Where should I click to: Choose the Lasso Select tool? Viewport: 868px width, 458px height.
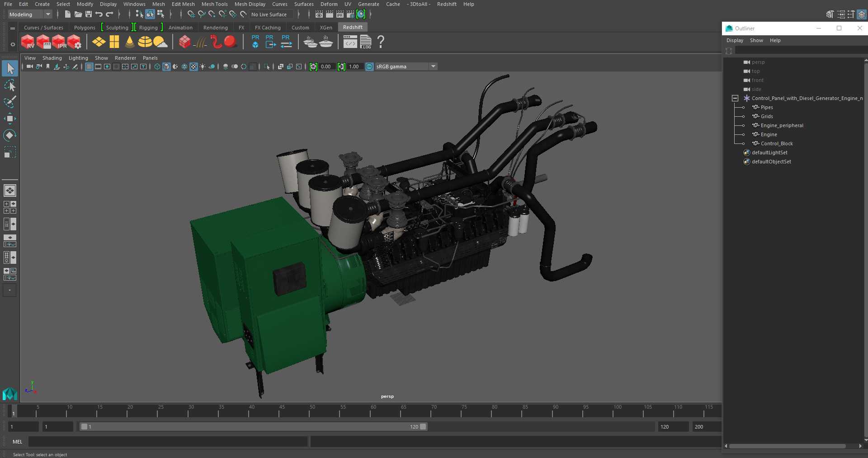pyautogui.click(x=10, y=86)
